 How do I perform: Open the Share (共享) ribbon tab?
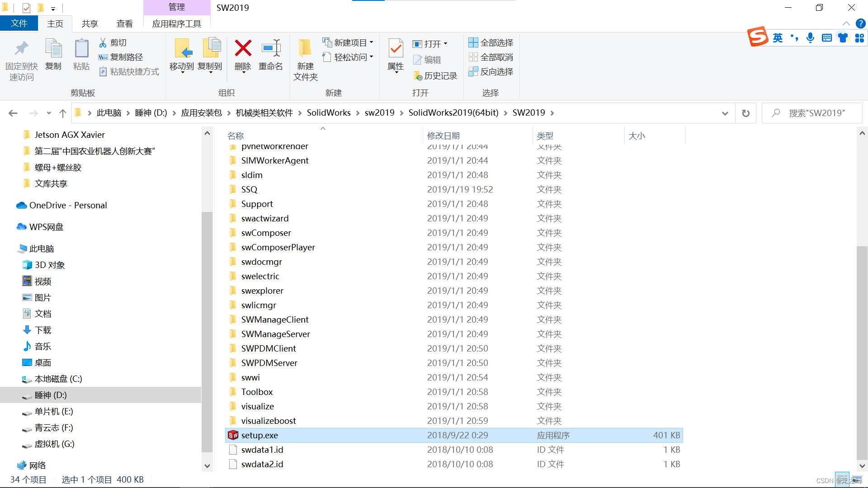(x=90, y=23)
